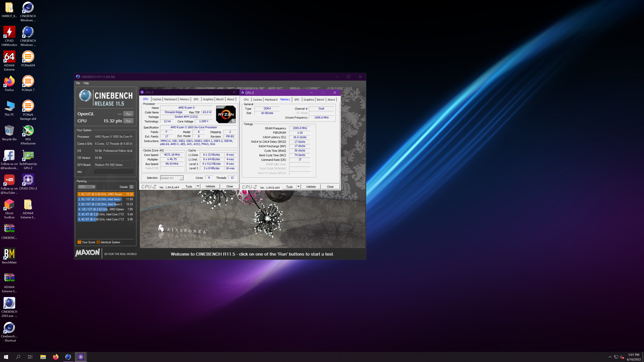This screenshot has height=362, width=644.
Task: Click the Windows Start button
Action: point(6,357)
